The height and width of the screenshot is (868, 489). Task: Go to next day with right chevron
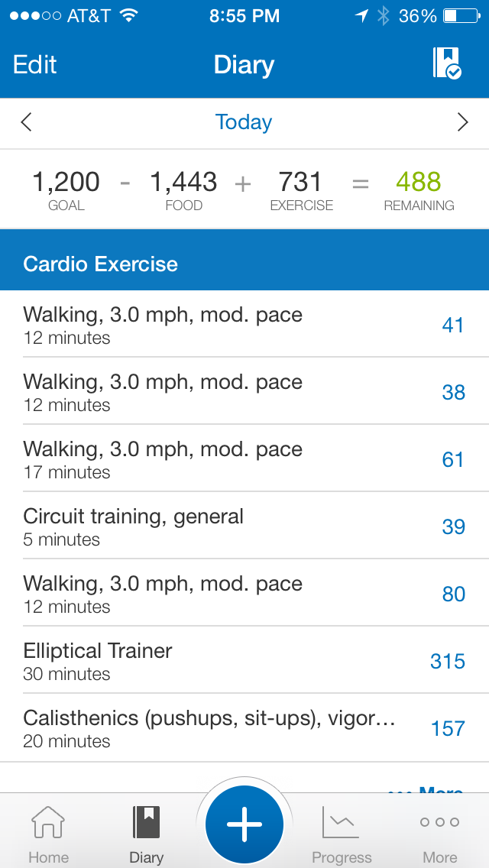[x=462, y=122]
